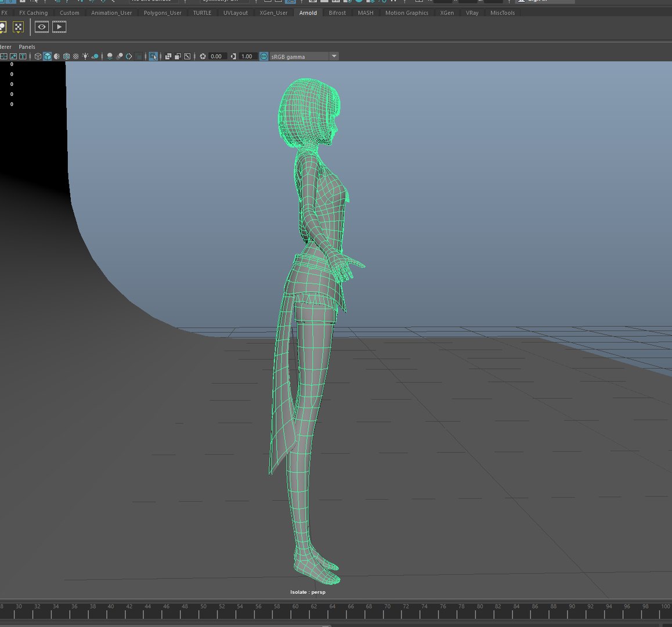Screen dimensions: 672x627
Task: Toggle the wireframe cube display icon
Action: tap(38, 56)
